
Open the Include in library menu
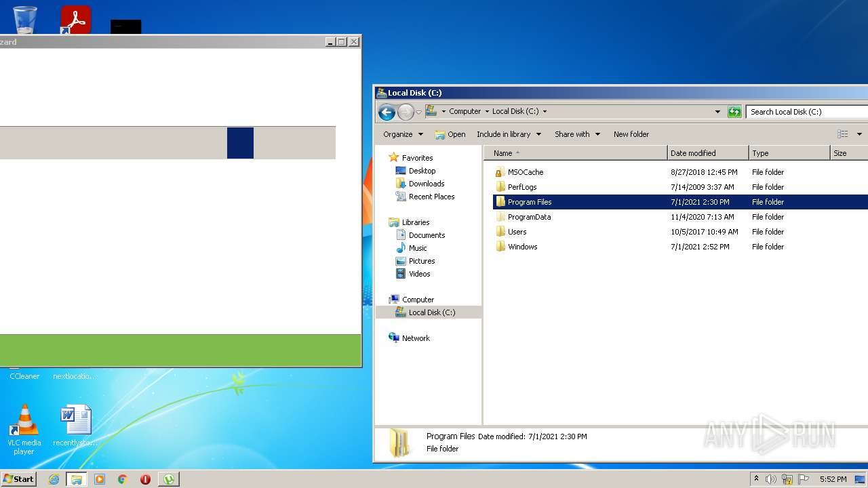(509, 134)
